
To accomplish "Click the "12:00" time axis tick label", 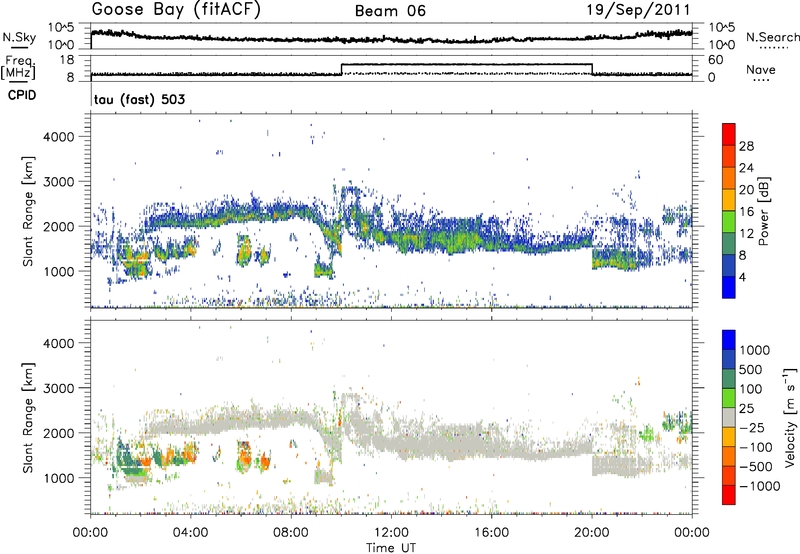I will [391, 533].
